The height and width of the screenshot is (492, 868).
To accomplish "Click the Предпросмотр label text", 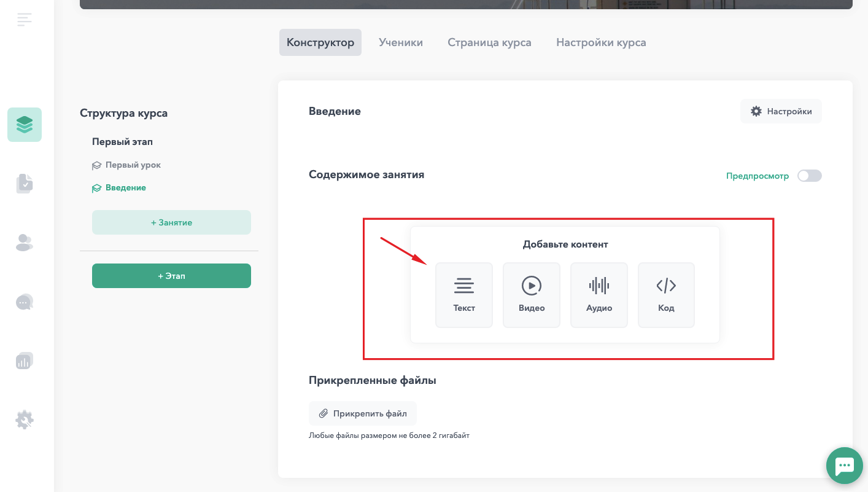I will point(758,176).
